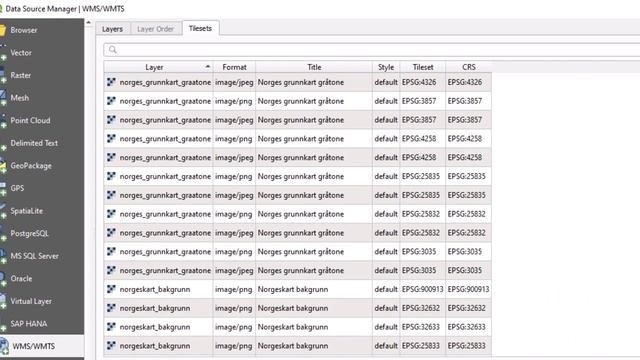Sort by the Tileset column header
Screen dimensions: 640x360
pos(423,67)
